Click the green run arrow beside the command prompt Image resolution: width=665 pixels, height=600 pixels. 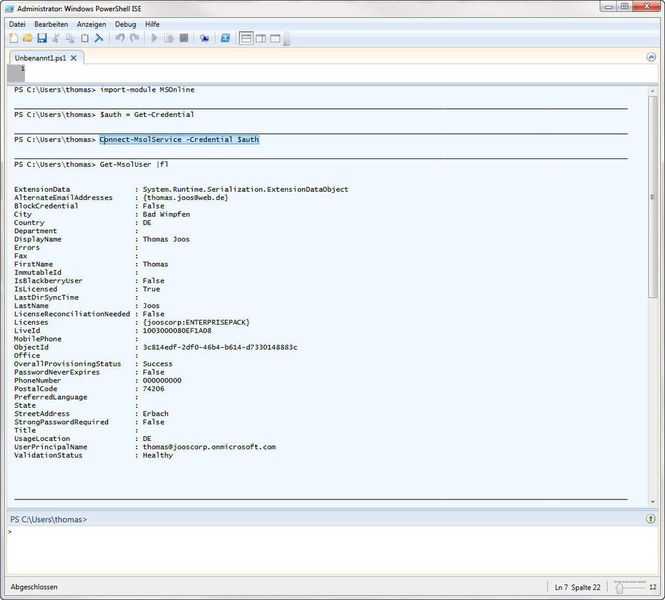651,519
